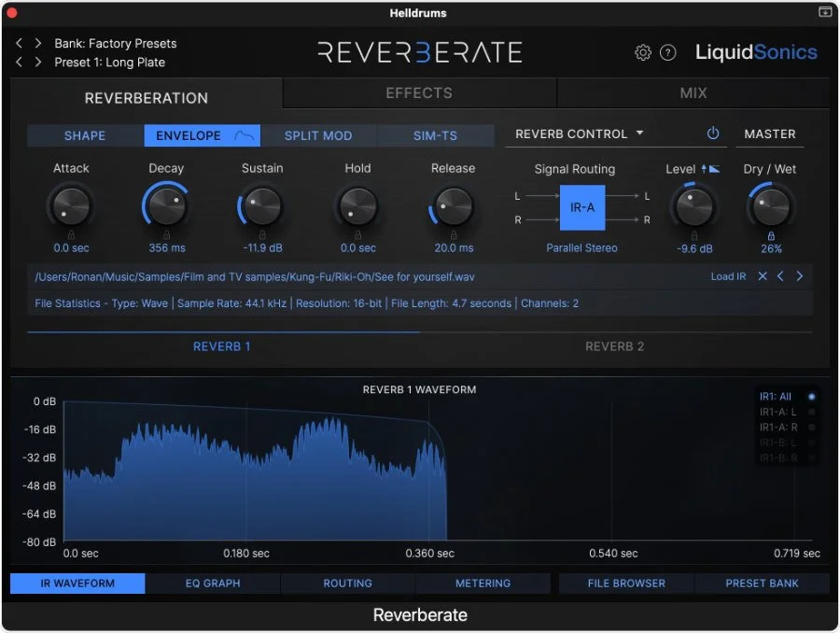Open the REVERB CONTROL dropdown

click(x=579, y=134)
